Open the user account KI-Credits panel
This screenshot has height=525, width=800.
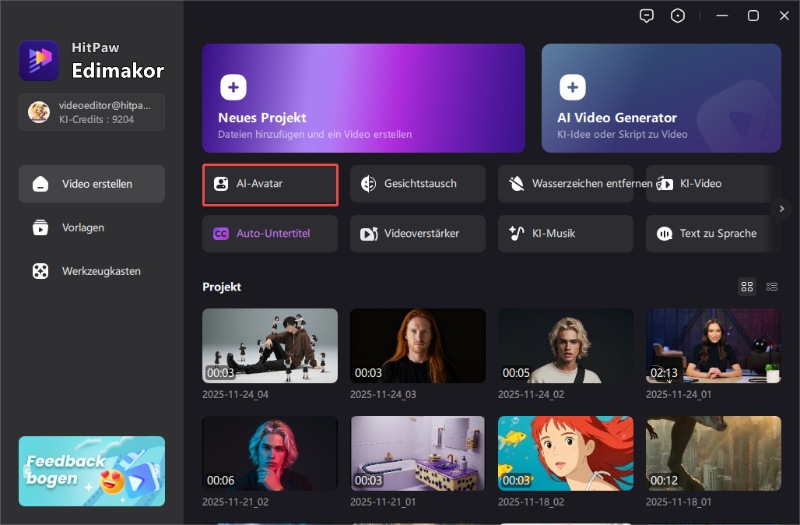click(x=92, y=112)
